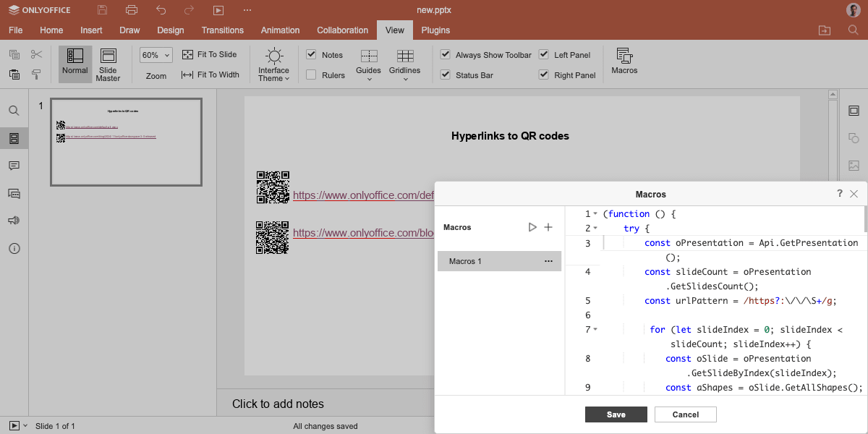Toggle the Status Bar checkbox

(446, 75)
